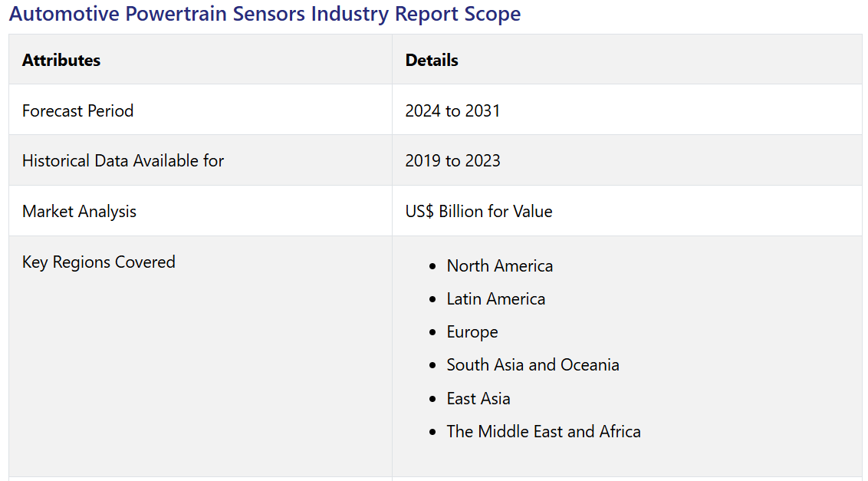Click the US$ Billion for Value text
The width and height of the screenshot is (868, 481).
click(x=478, y=211)
